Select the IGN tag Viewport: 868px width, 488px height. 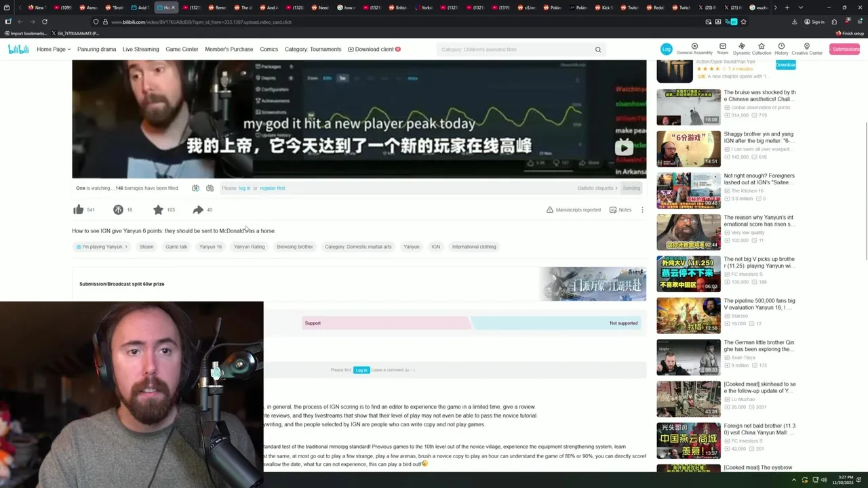point(435,247)
